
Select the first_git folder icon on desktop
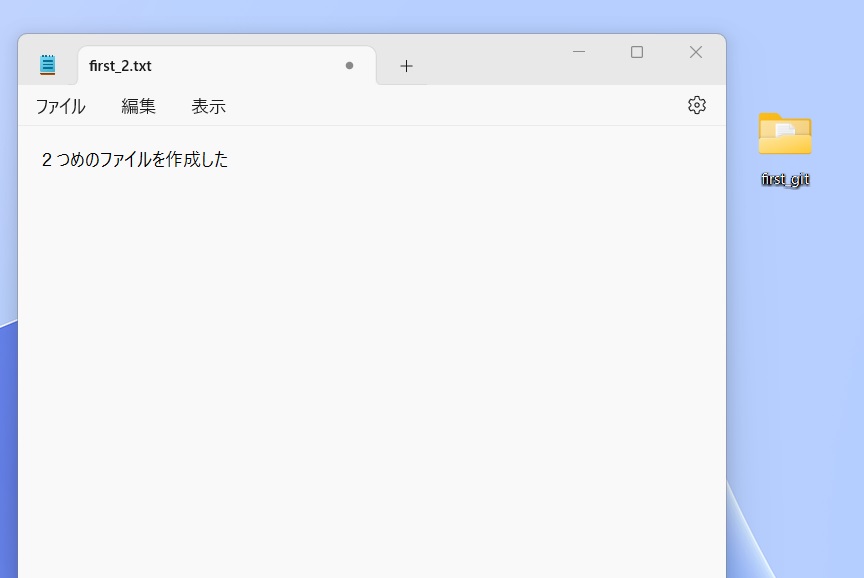pyautogui.click(x=785, y=134)
